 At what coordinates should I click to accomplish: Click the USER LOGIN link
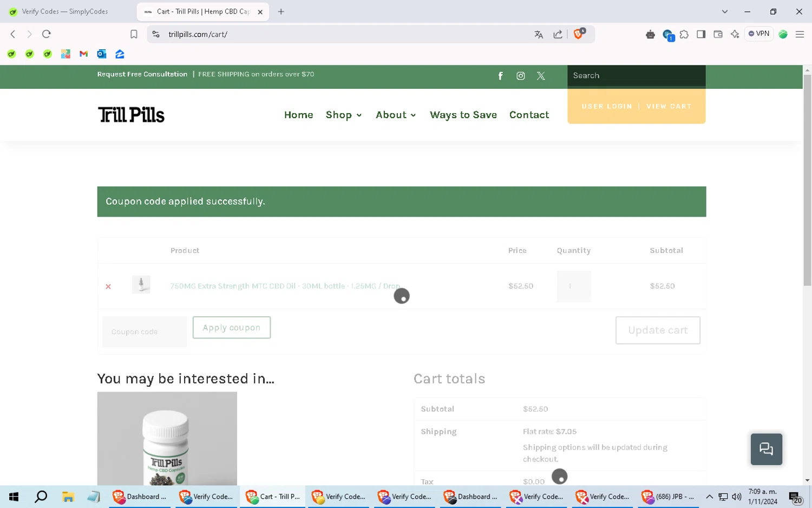tap(607, 107)
